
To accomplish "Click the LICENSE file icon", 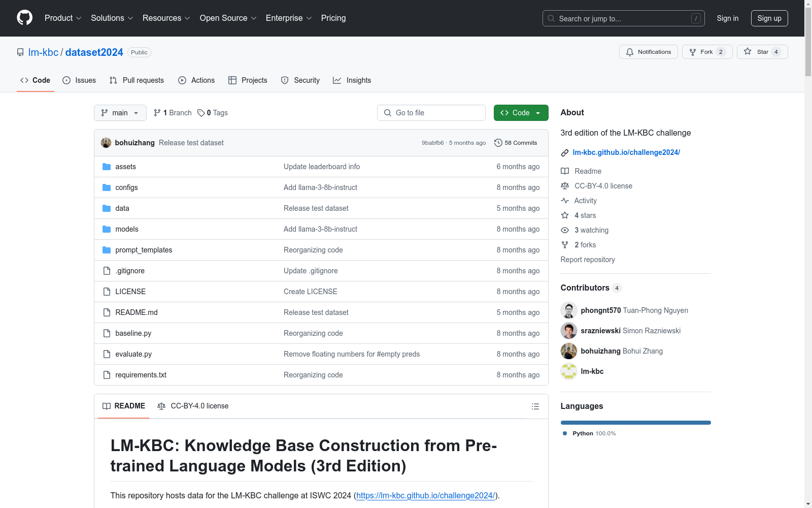I will click(107, 292).
